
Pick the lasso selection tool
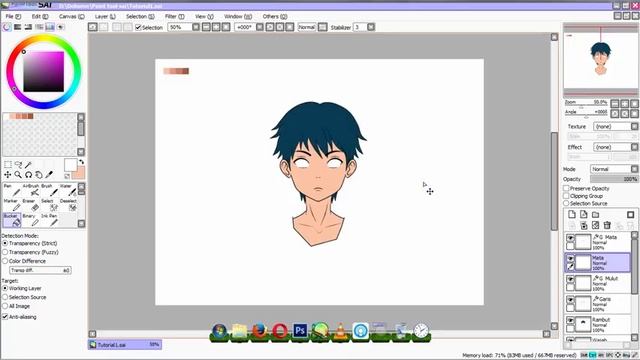click(18, 164)
